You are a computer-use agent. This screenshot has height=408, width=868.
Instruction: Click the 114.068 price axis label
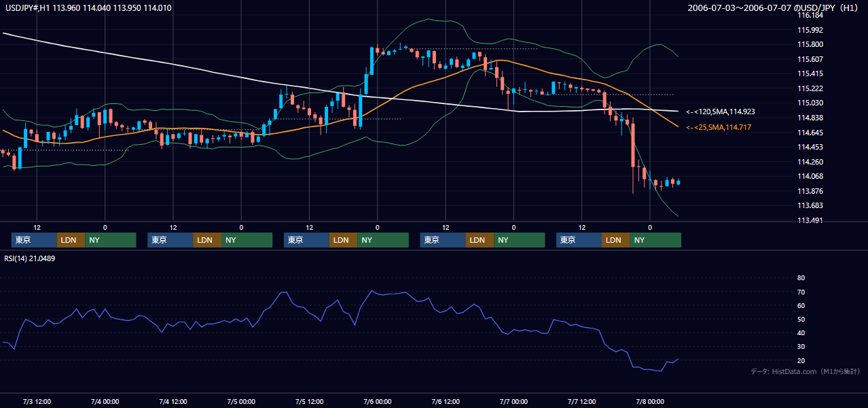coord(810,176)
